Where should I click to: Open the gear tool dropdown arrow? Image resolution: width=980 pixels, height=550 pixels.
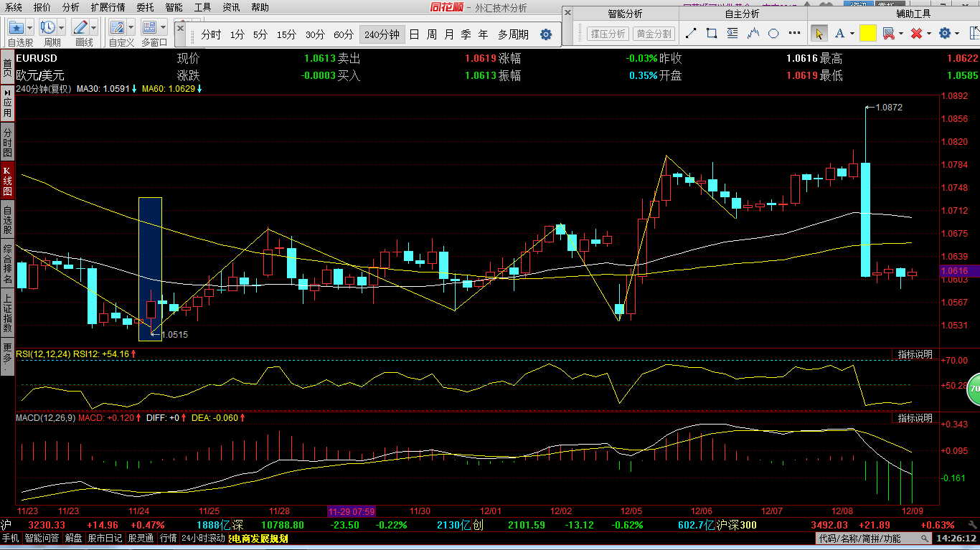click(x=958, y=34)
